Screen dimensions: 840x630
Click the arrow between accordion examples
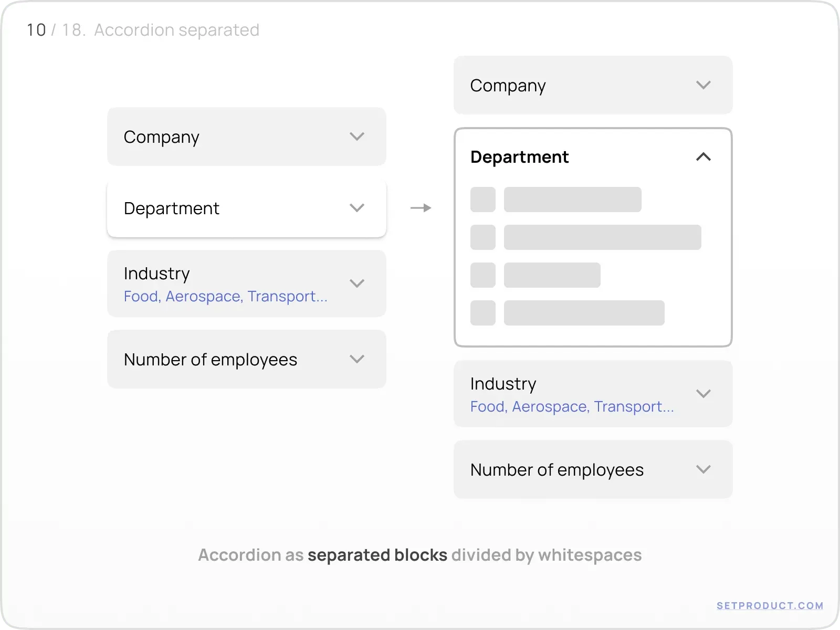pos(421,208)
